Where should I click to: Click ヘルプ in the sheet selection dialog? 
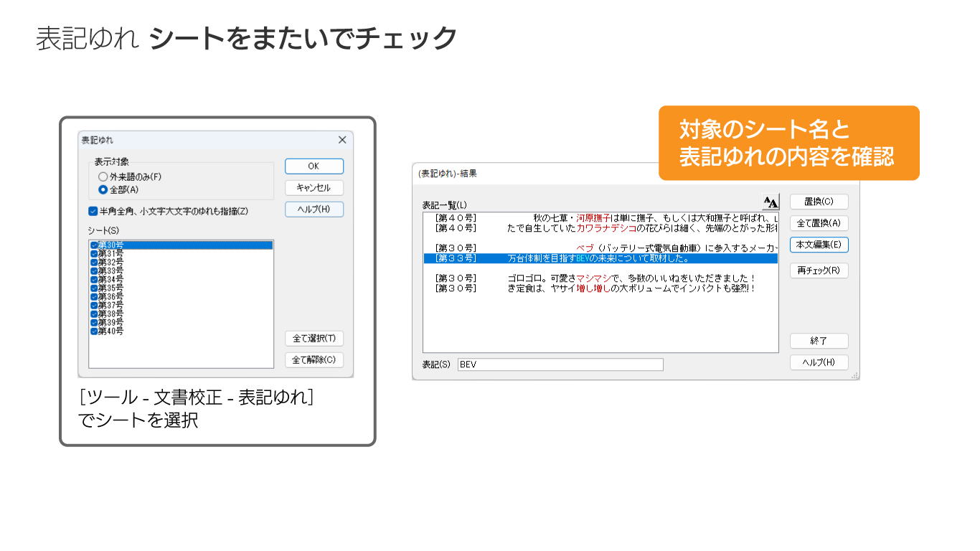[314, 209]
